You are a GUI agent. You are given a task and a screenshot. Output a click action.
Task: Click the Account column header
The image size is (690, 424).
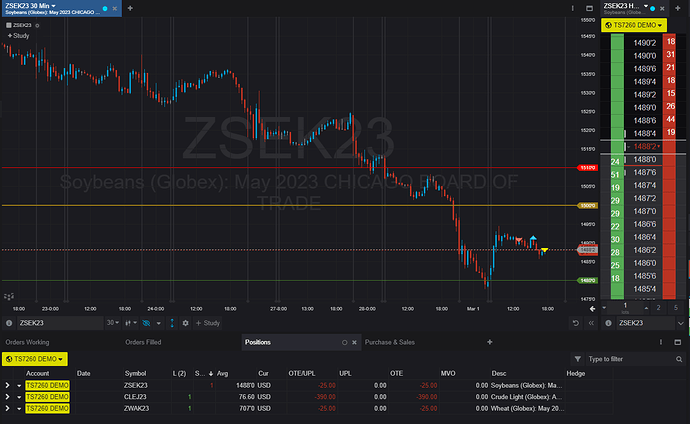coord(37,373)
